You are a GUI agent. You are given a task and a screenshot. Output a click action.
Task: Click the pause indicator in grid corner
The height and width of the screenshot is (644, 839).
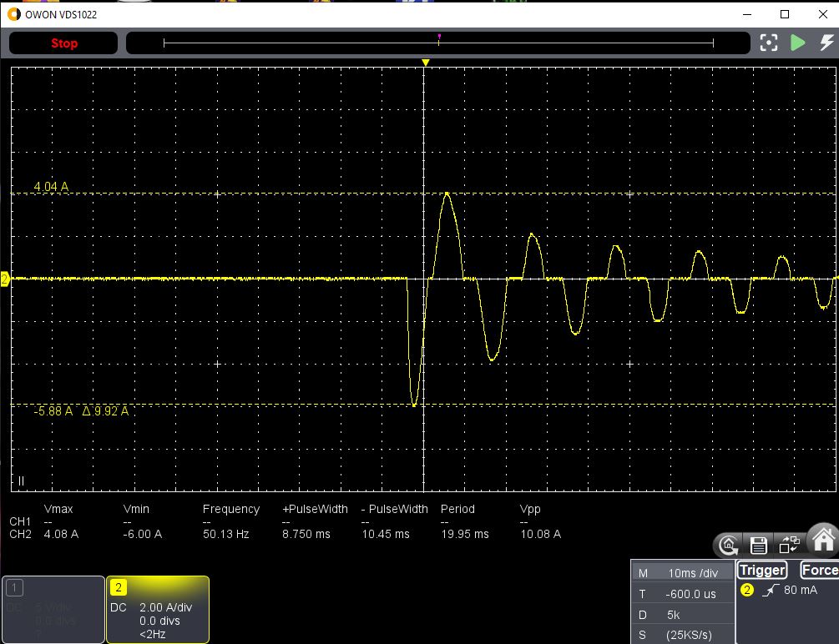click(x=22, y=480)
